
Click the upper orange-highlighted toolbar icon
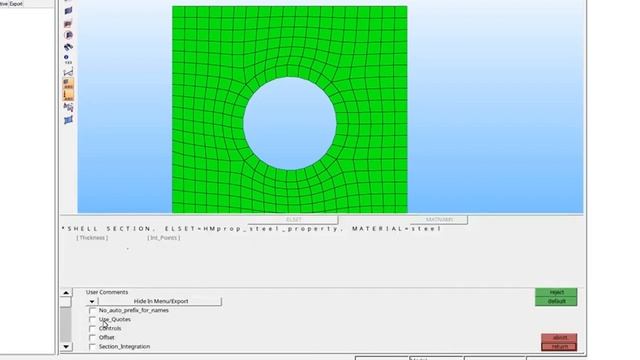point(68,84)
